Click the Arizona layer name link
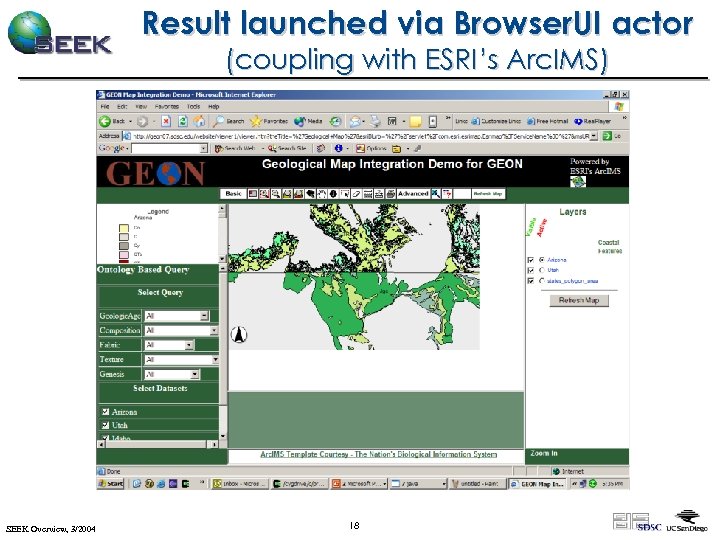 (557, 260)
